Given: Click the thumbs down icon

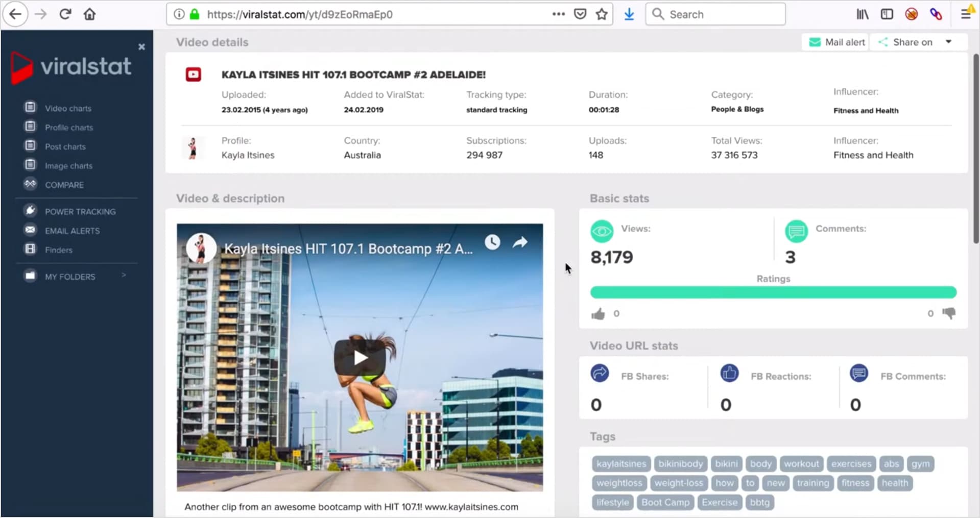Looking at the screenshot, I should pos(949,313).
